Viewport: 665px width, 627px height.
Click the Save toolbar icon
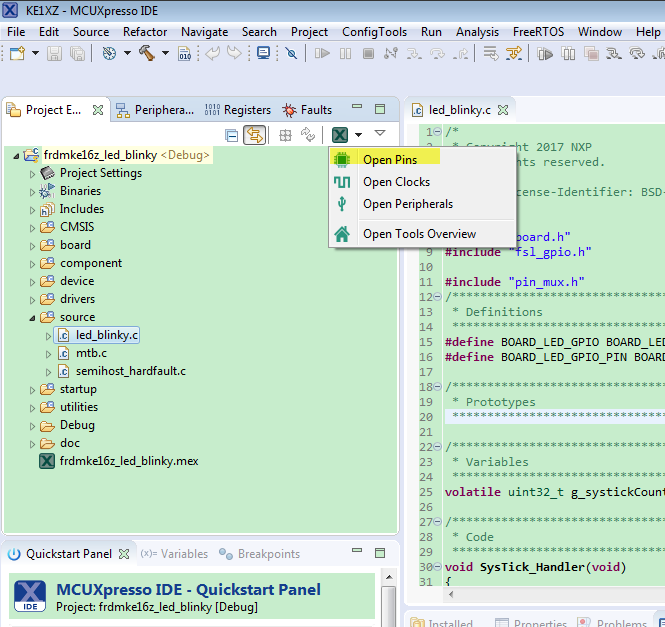point(54,53)
